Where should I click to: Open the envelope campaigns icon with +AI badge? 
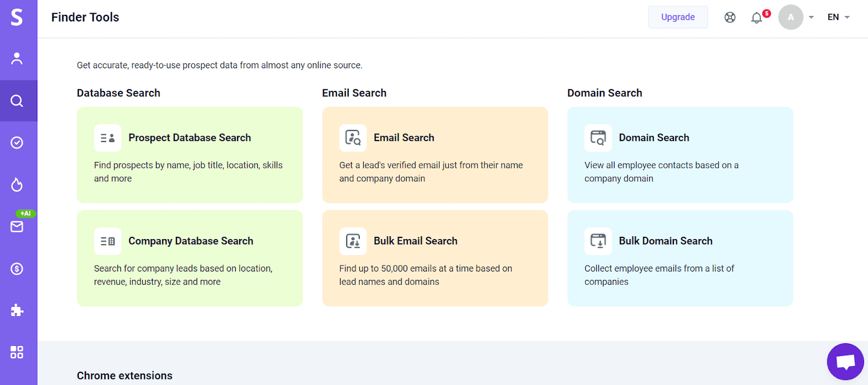tap(17, 226)
